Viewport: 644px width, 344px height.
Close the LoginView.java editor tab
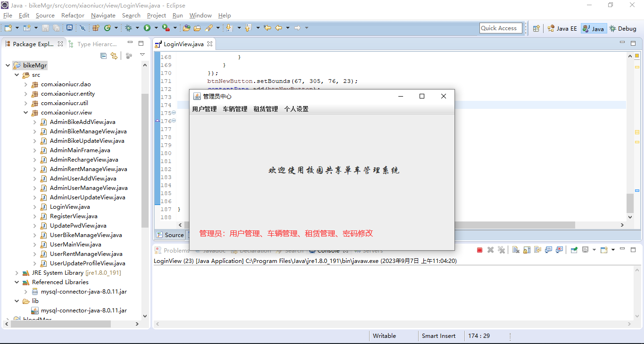point(210,44)
